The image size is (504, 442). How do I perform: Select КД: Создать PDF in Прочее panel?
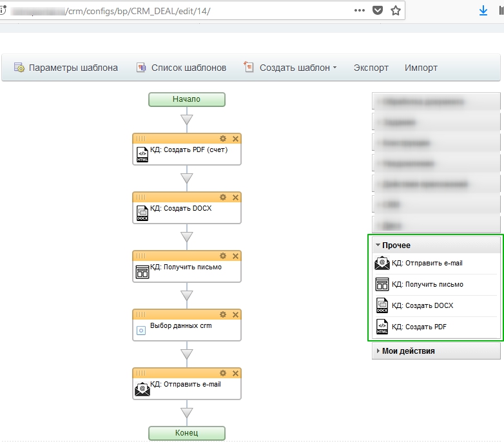click(x=419, y=327)
